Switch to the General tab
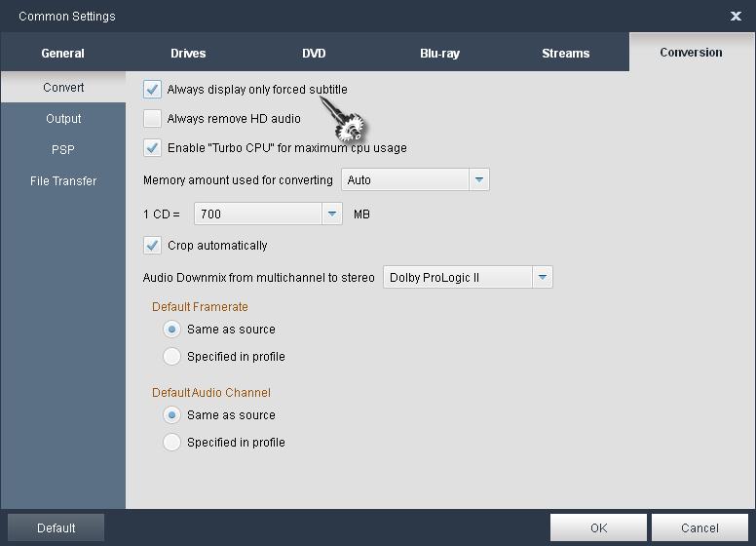Screen dimensions: 756x546 62,53
